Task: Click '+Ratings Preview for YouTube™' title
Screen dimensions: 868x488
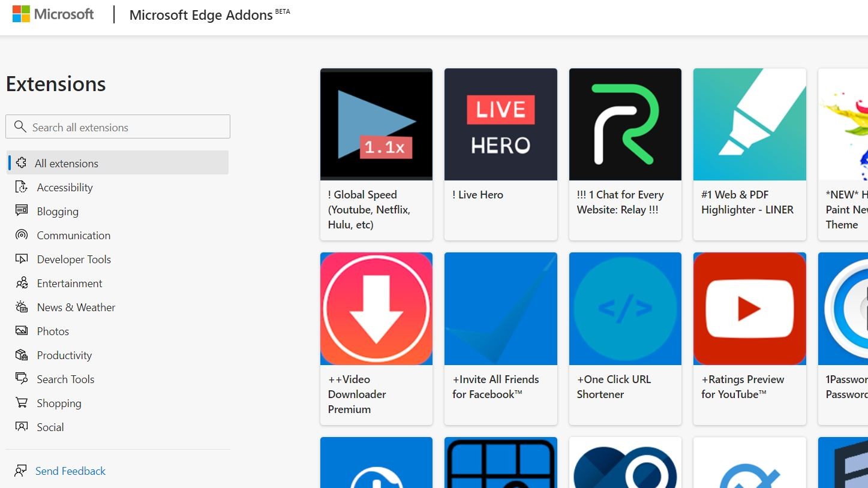Action: tap(743, 387)
